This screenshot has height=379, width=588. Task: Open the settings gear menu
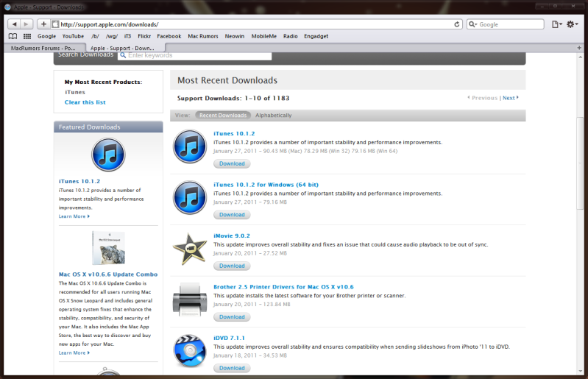(x=573, y=24)
